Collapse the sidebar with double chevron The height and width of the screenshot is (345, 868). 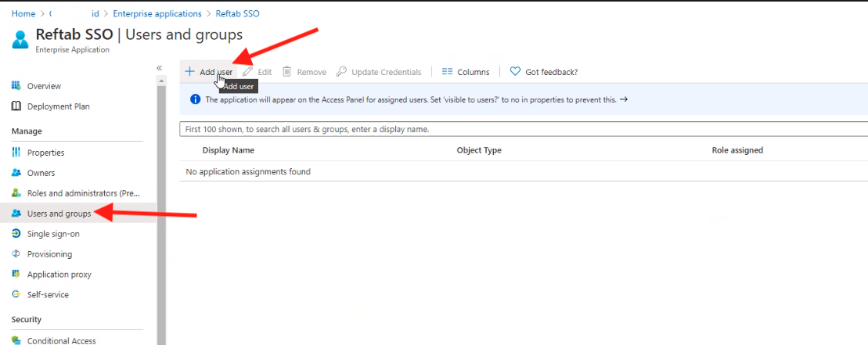tap(159, 67)
